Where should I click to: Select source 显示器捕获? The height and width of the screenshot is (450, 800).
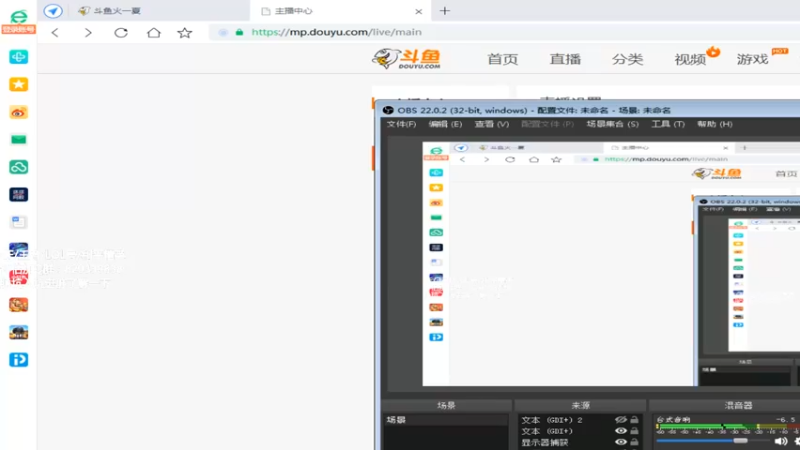[x=544, y=442]
